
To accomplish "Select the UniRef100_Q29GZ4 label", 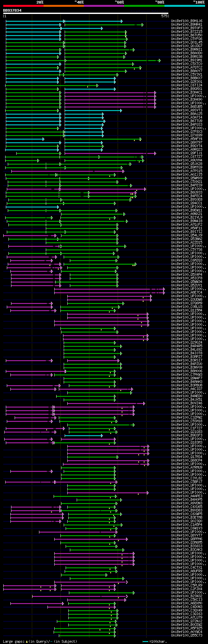I will pyautogui.click(x=187, y=343).
